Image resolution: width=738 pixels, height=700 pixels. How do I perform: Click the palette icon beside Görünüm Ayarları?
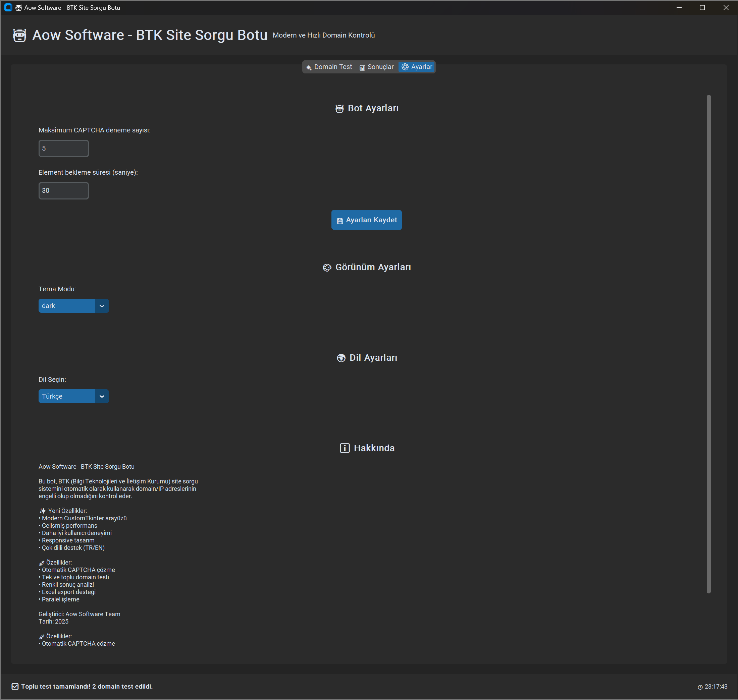click(327, 268)
